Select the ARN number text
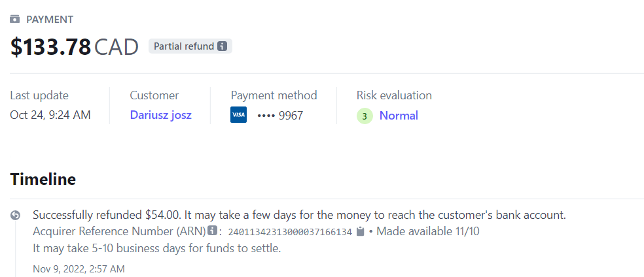The width and height of the screenshot is (644, 277). pos(290,231)
